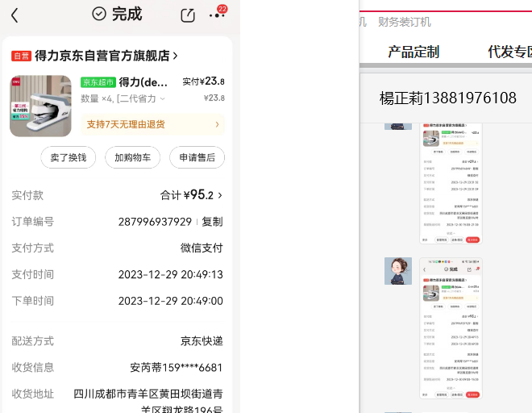Click chat title 楊正莉13881976108
The image size is (532, 413).
[x=448, y=98]
